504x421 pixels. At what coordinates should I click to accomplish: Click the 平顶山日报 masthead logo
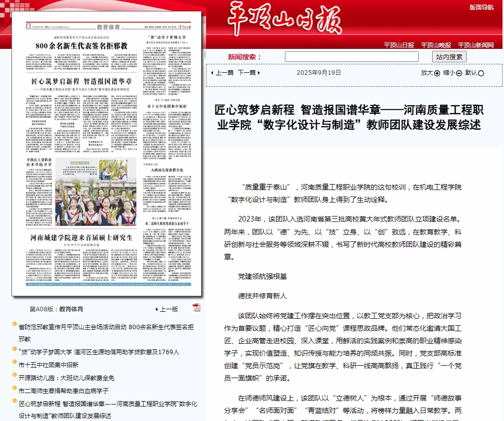click(x=285, y=20)
